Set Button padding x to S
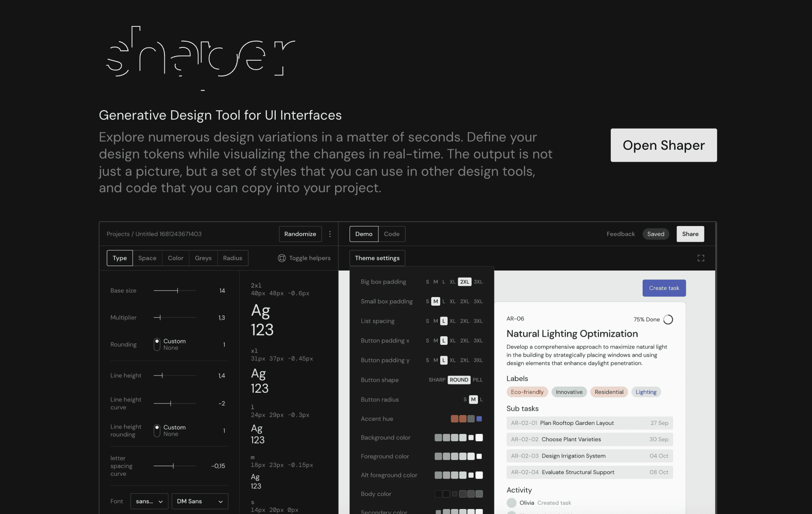 click(427, 341)
